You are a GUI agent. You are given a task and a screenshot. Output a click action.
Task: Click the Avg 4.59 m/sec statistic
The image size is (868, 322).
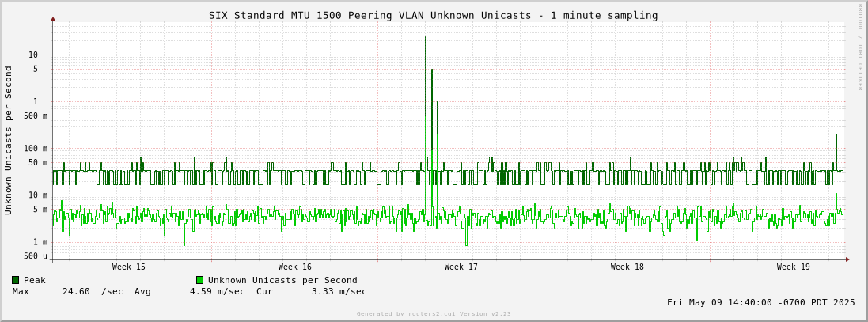[x=190, y=291]
